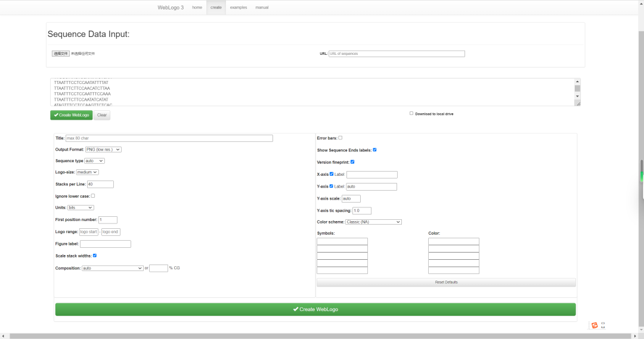Focus the Title input field
The height and width of the screenshot is (339, 644).
point(169,138)
